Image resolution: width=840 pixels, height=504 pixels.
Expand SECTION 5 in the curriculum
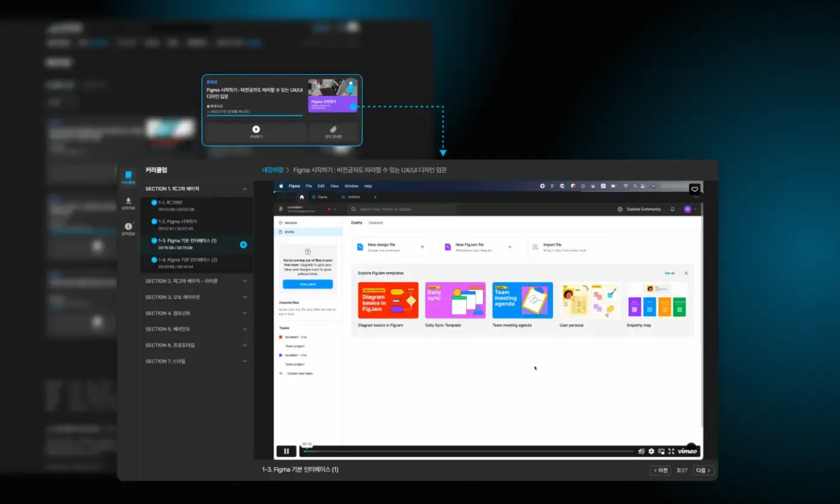[245, 329]
